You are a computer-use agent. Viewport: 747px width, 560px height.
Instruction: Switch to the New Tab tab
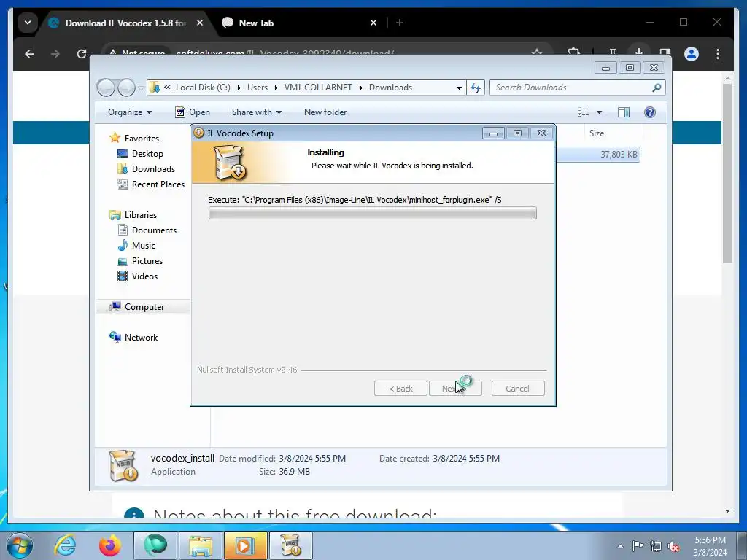tap(299, 23)
